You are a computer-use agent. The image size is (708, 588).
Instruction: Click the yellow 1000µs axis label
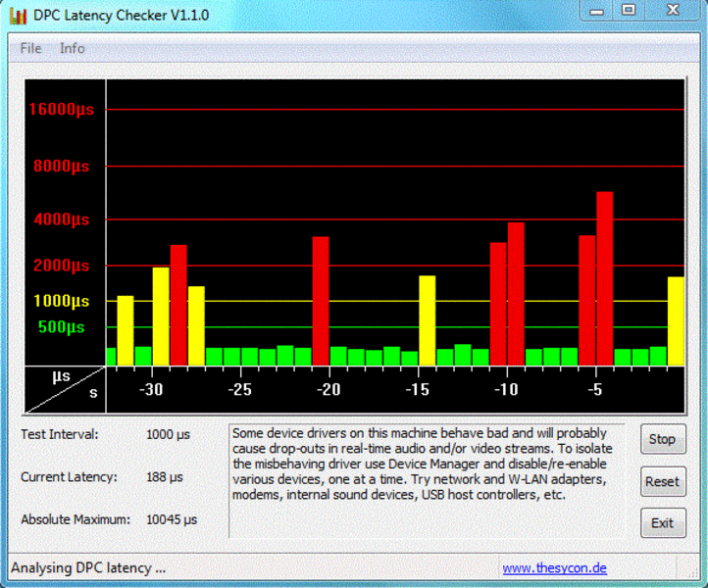[62, 301]
